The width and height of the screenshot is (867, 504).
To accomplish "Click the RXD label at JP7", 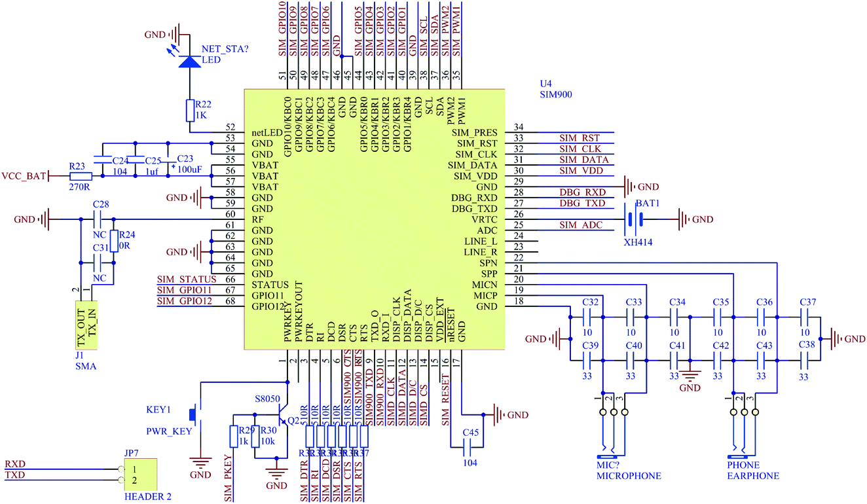I will point(14,464).
